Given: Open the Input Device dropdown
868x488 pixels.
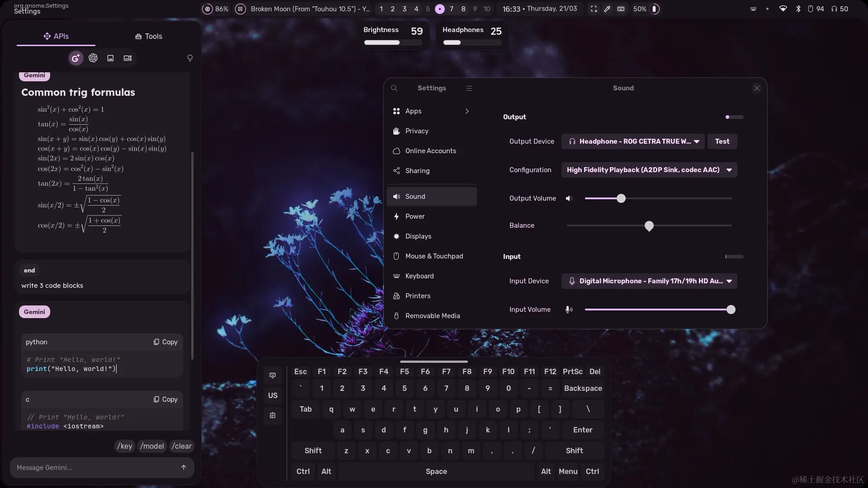Looking at the screenshot, I should pos(649,281).
